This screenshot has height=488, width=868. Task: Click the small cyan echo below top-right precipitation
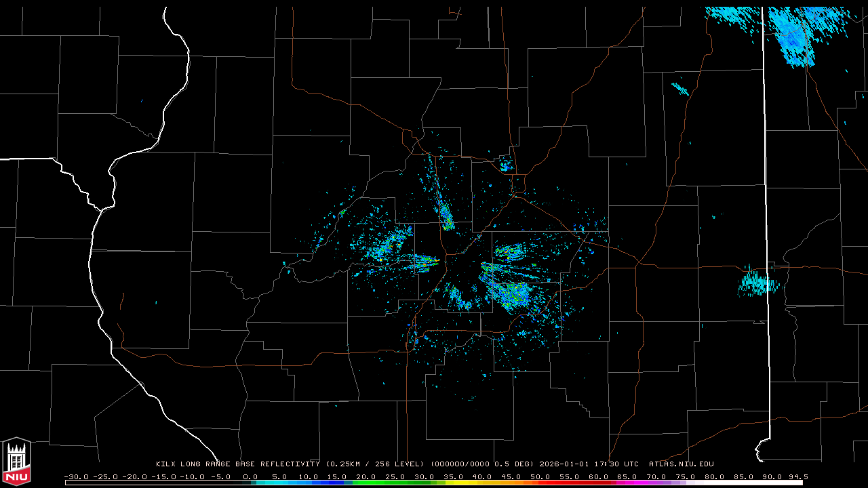pyautogui.click(x=679, y=88)
